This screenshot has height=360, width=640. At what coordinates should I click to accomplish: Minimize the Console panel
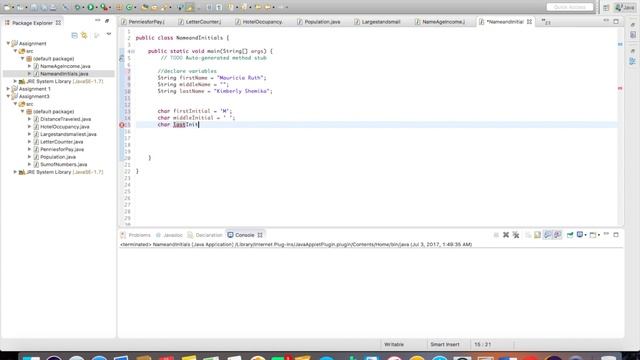[x=606, y=234]
